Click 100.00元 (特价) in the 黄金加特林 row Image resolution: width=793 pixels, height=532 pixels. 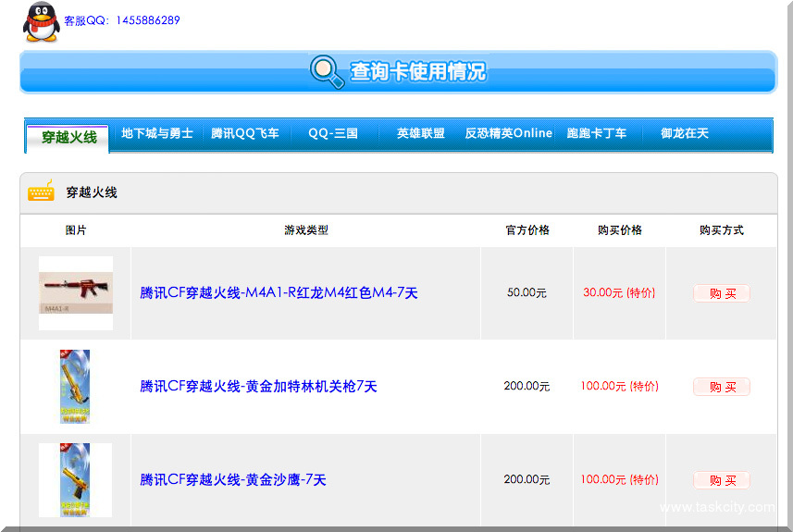pos(620,386)
